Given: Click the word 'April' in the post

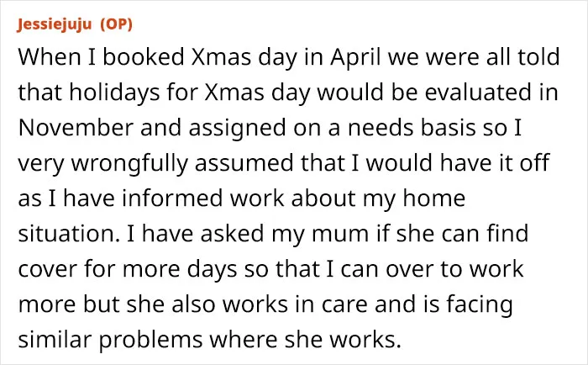Looking at the screenshot, I should pyautogui.click(x=355, y=57).
